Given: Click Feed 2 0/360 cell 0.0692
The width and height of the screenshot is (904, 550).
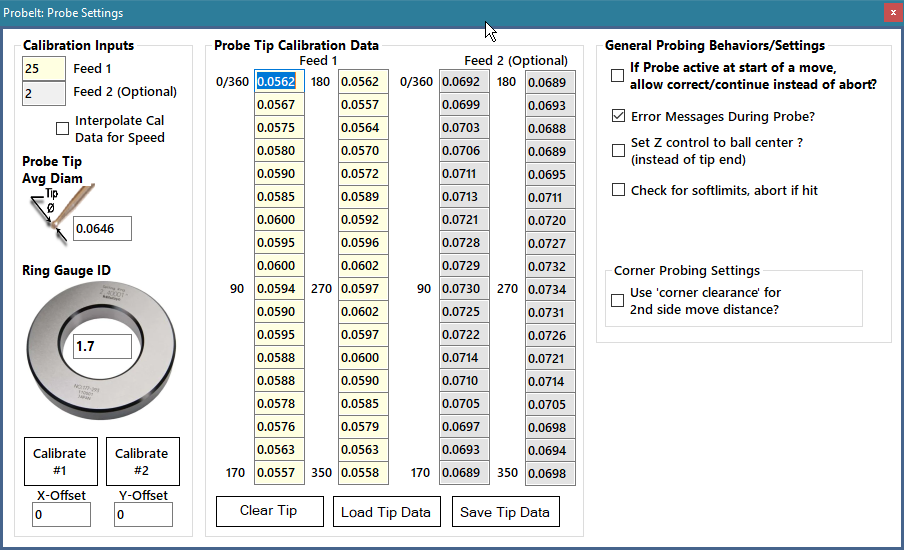Looking at the screenshot, I should coord(465,81).
